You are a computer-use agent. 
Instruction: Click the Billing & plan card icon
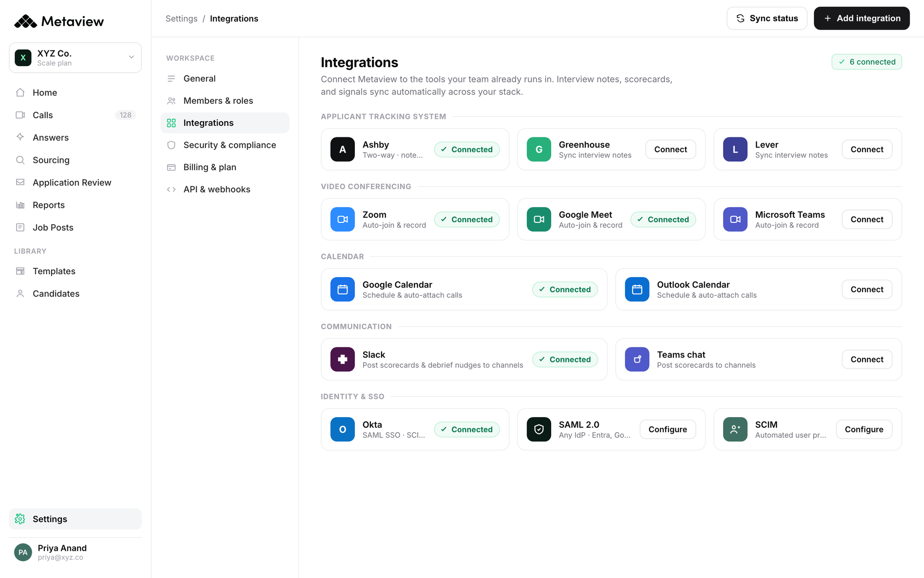tap(171, 167)
